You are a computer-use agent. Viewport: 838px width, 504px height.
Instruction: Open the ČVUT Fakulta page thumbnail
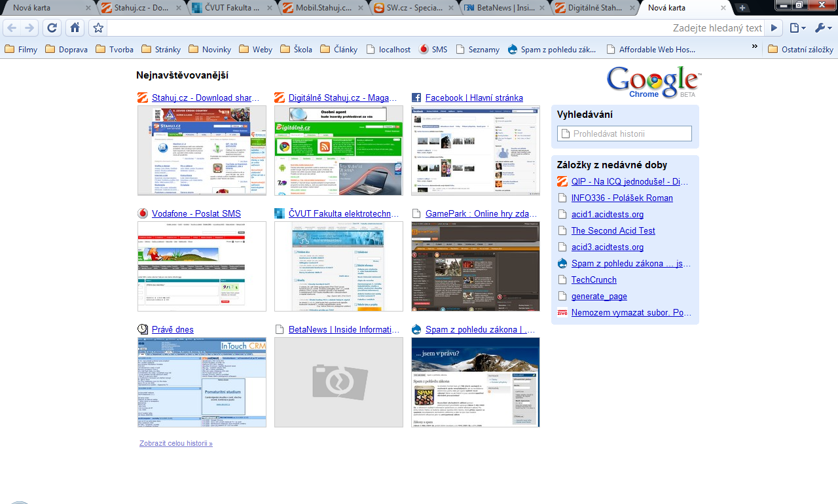tap(338, 266)
